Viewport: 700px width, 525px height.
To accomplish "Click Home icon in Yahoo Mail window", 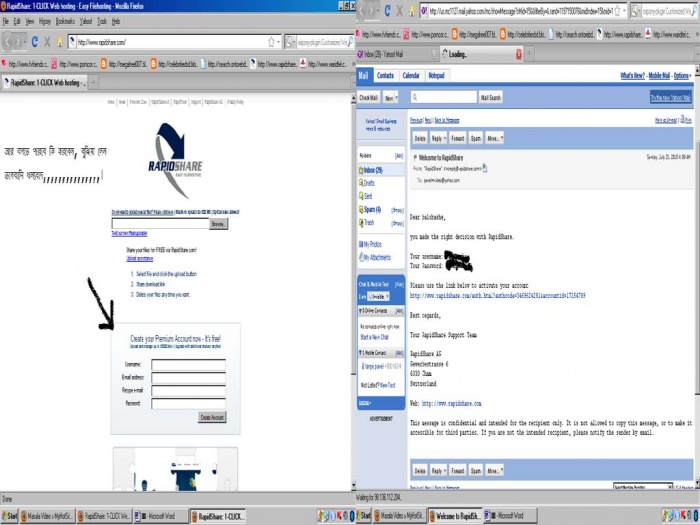I will (x=412, y=11).
